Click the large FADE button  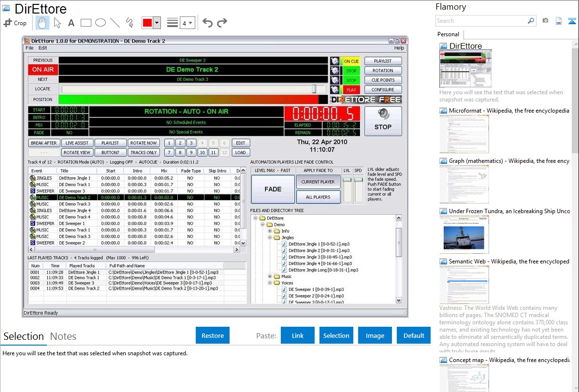pos(273,189)
